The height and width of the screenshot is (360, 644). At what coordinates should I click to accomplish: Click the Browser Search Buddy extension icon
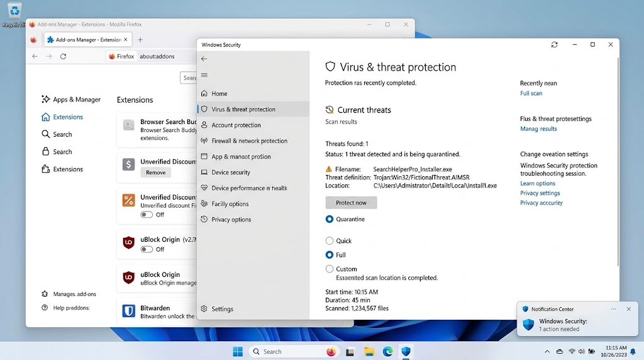128,125
